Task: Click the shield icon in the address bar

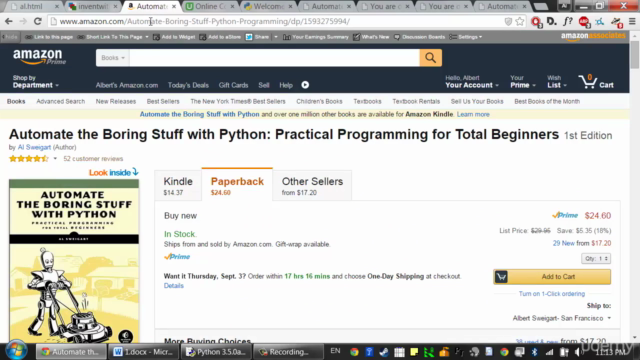Action: (508, 22)
